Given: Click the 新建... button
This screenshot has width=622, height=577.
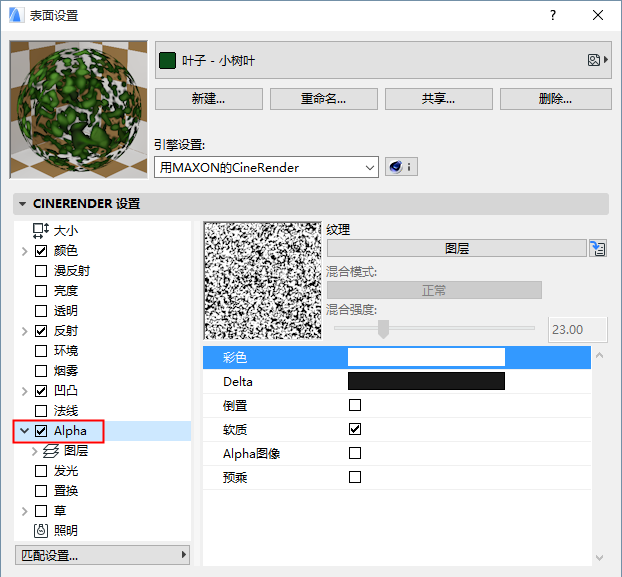Looking at the screenshot, I should (209, 99).
